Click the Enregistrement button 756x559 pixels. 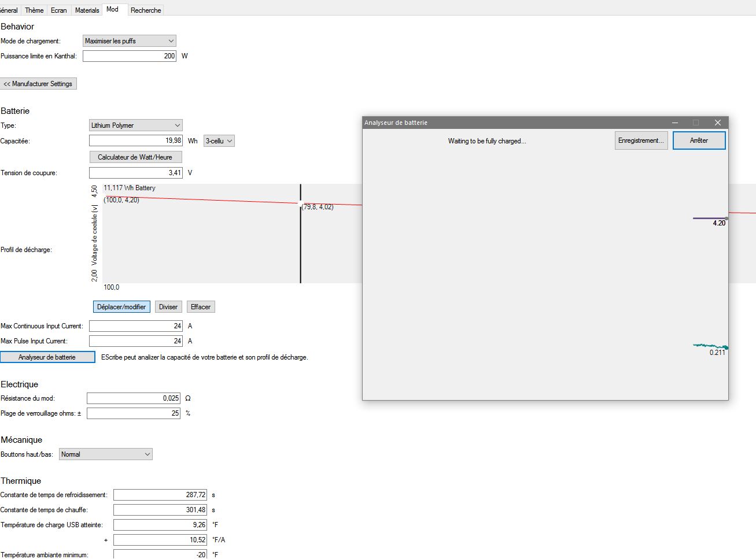click(641, 140)
